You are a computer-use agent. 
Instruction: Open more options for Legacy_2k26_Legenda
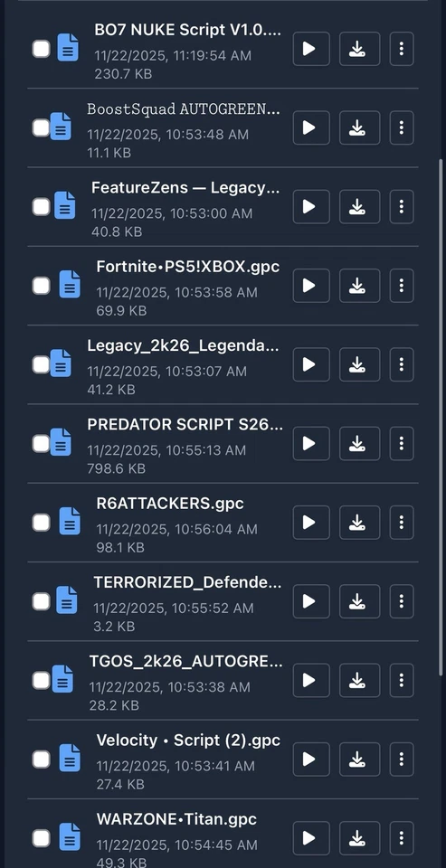[x=402, y=364]
